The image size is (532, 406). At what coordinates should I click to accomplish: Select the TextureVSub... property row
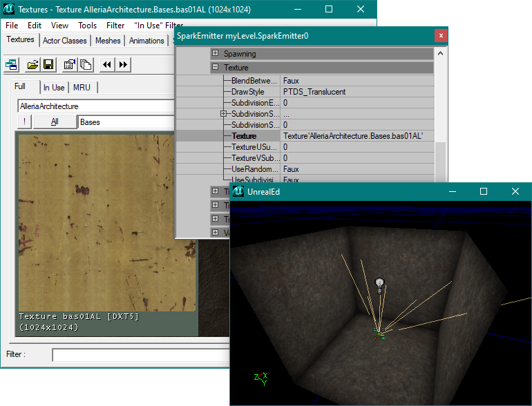(x=305, y=158)
